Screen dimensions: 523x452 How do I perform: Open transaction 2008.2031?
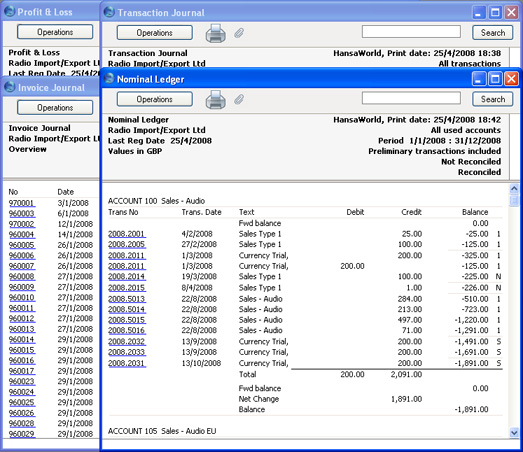click(127, 363)
